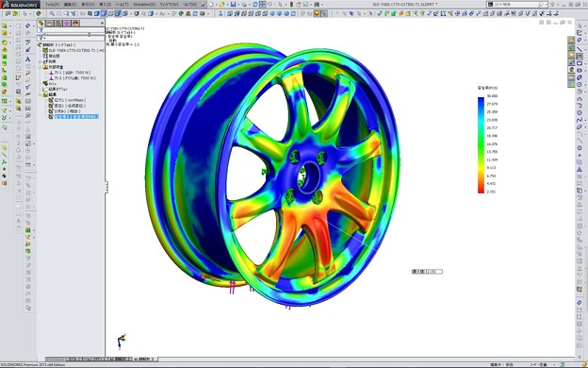Click the Save icon in the top toolbar

tap(233, 5)
